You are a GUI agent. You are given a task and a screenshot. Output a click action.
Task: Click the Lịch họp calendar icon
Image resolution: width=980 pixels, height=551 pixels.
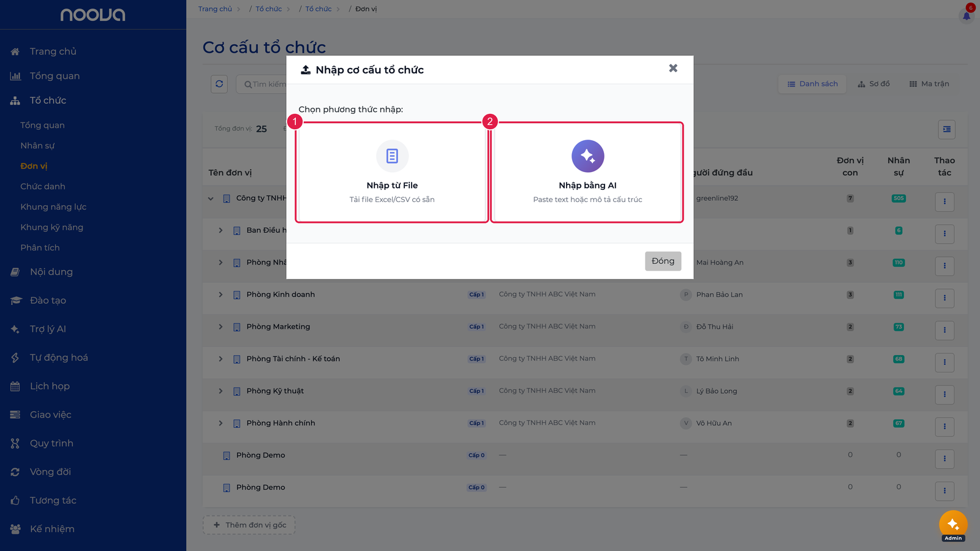(x=15, y=386)
